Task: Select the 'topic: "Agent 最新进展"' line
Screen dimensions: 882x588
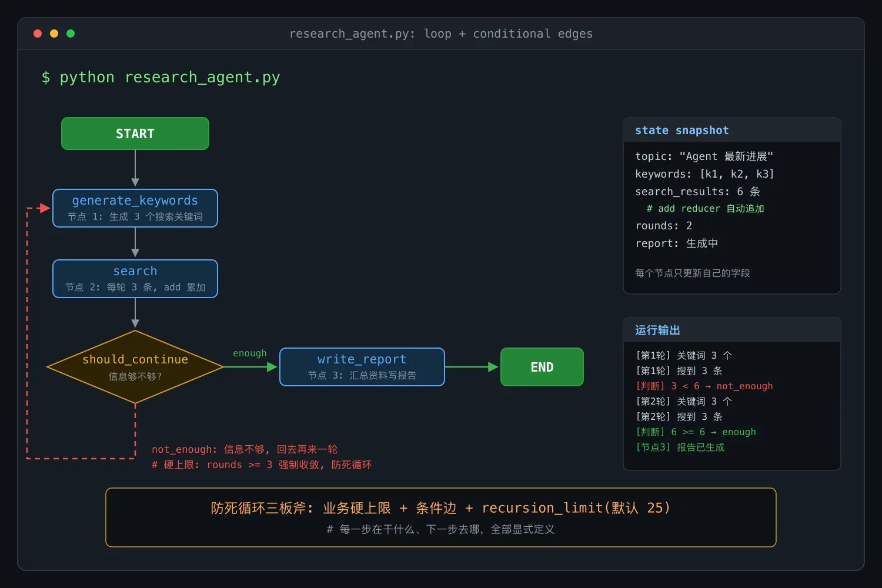Action: click(704, 156)
